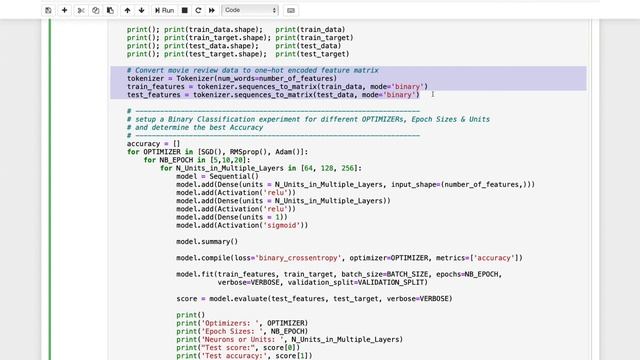
Task: Restart the kernel icon
Action: tap(198, 10)
